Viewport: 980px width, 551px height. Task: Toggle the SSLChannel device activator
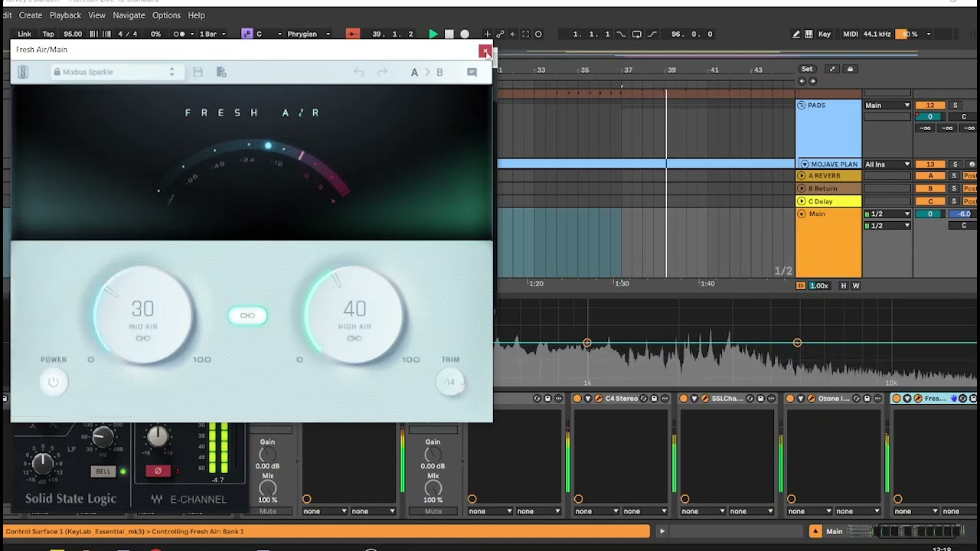click(684, 399)
